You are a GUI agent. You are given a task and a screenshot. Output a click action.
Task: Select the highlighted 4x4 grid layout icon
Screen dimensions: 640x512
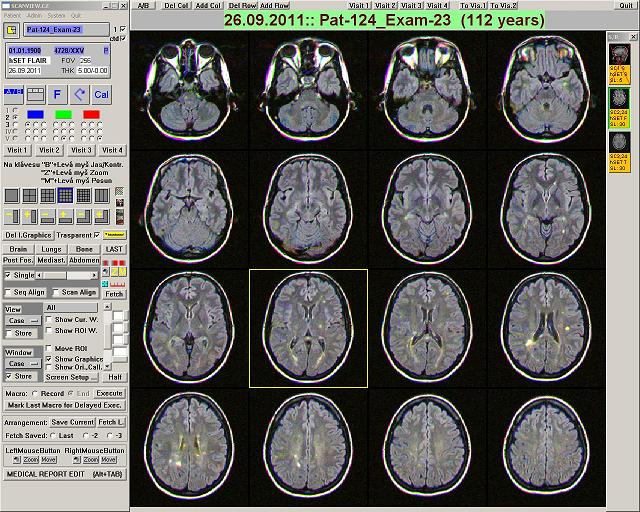(64, 195)
